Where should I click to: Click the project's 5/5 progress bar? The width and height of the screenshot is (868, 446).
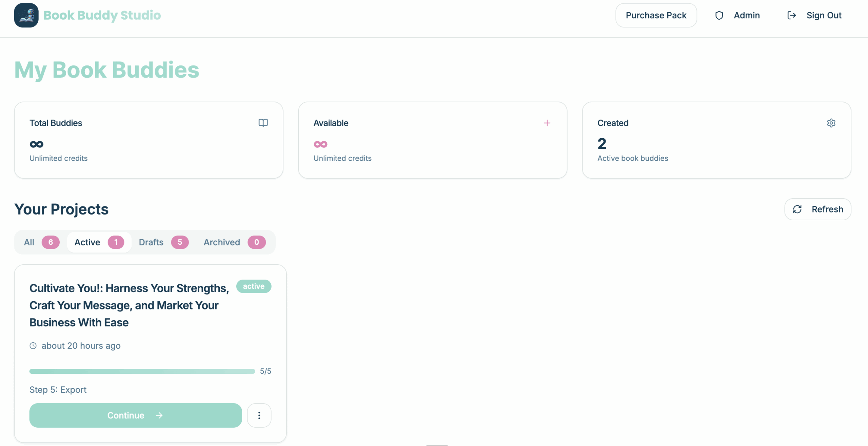[142, 371]
